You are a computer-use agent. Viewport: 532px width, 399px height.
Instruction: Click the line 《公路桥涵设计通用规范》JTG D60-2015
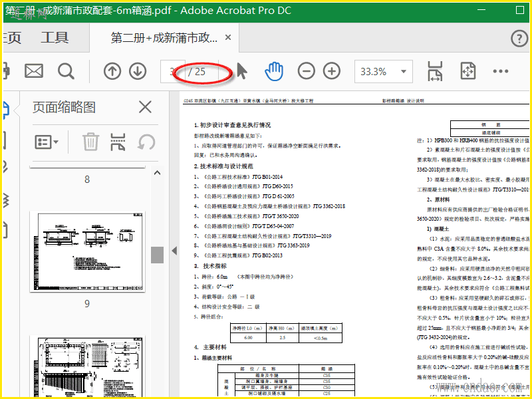point(248,186)
